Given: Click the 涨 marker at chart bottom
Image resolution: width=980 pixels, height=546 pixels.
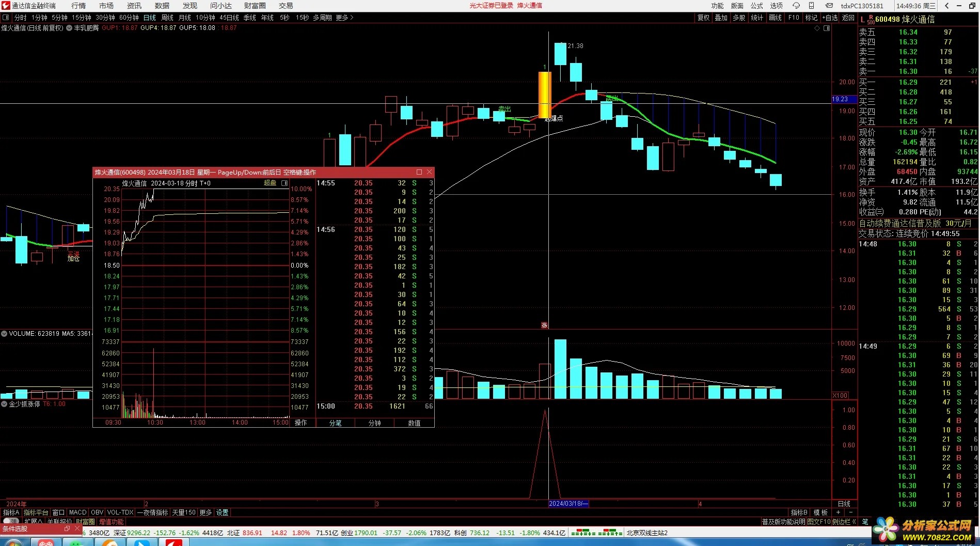Looking at the screenshot, I should click(544, 325).
